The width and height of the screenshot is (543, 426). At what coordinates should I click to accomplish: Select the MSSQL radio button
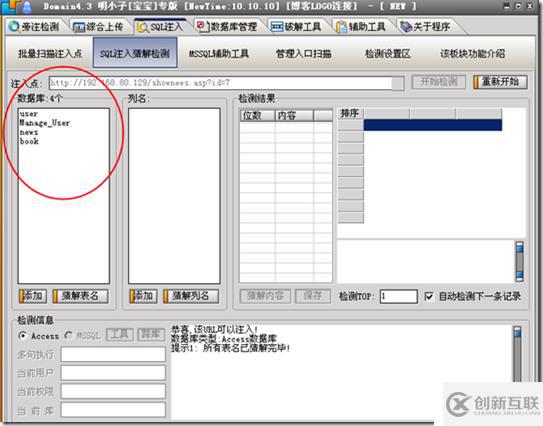pos(69,336)
